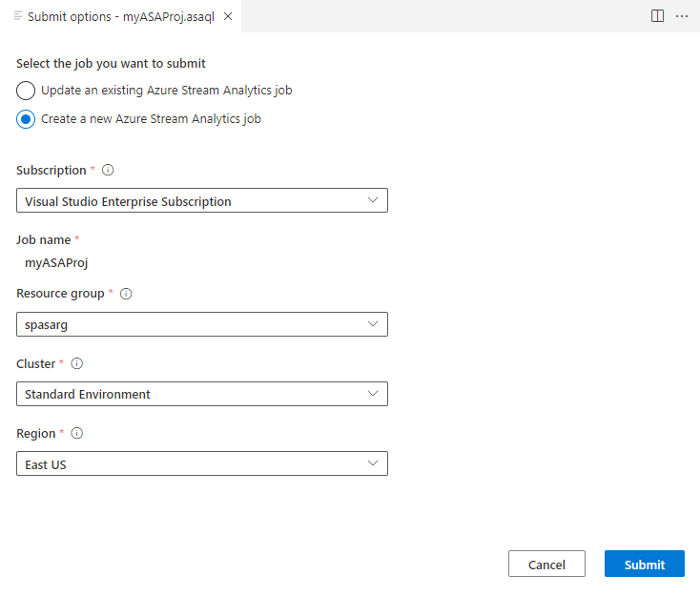Click the Job name field label

click(x=43, y=239)
